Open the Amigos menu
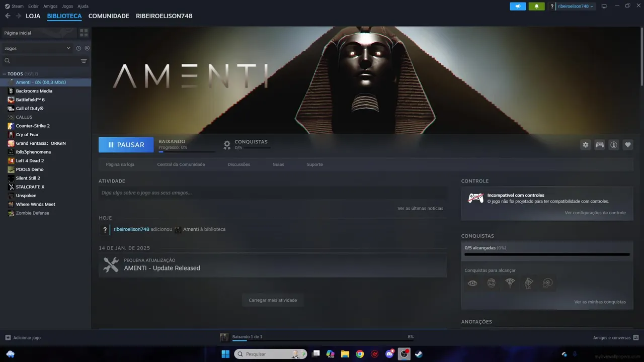The width and height of the screenshot is (644, 362). (50, 6)
